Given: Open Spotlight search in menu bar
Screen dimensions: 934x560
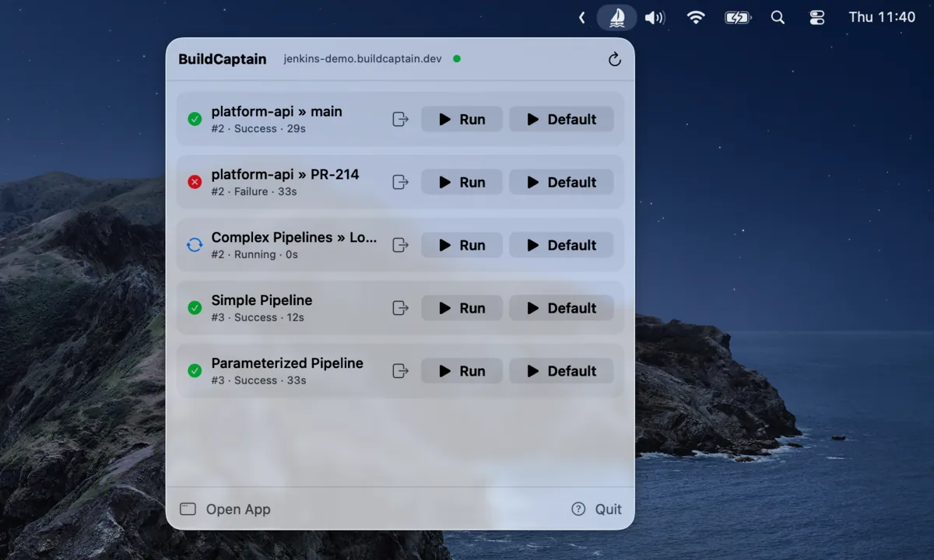Looking at the screenshot, I should click(778, 17).
